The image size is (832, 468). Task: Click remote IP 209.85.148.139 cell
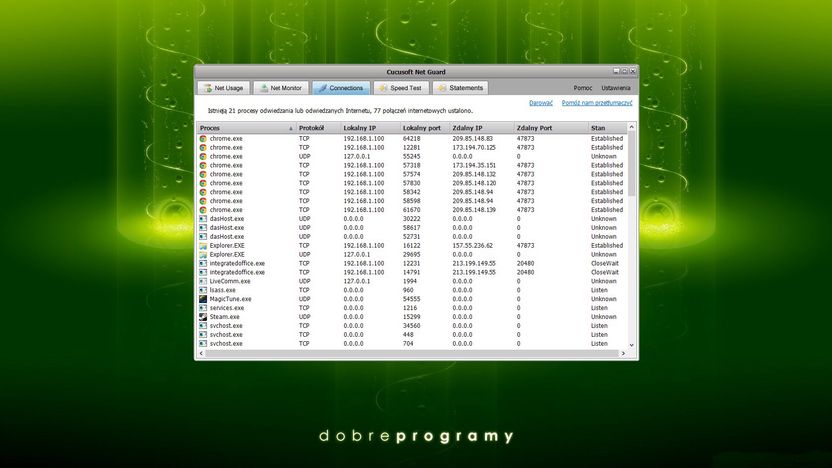click(474, 210)
